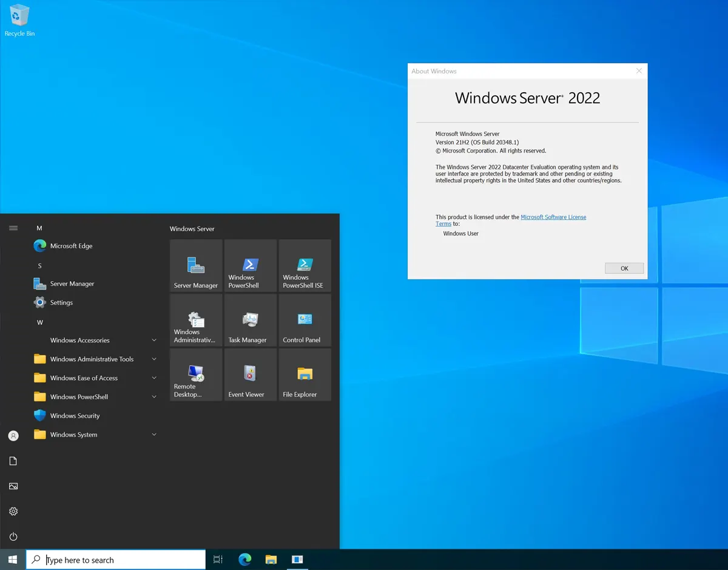Click the Start menu hamburger expand icon

tap(13, 228)
